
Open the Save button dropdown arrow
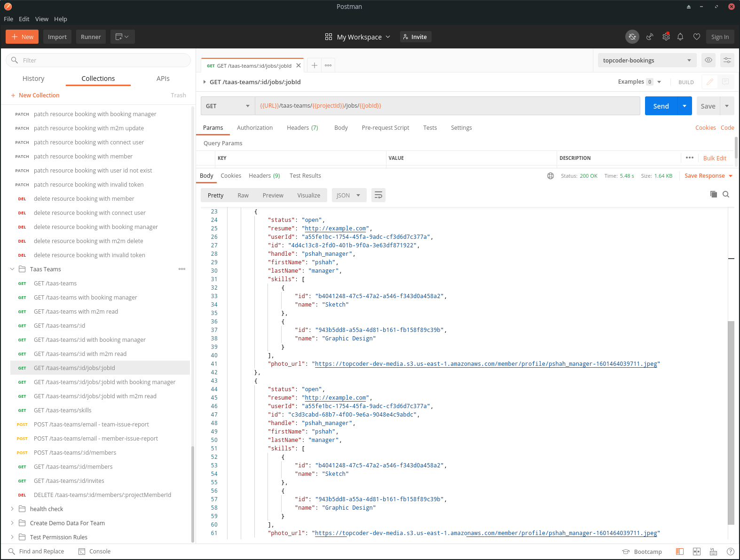point(727,106)
